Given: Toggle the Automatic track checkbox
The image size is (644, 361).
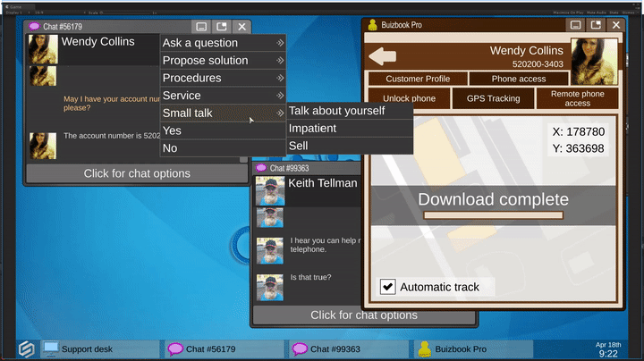Looking at the screenshot, I should 388,287.
